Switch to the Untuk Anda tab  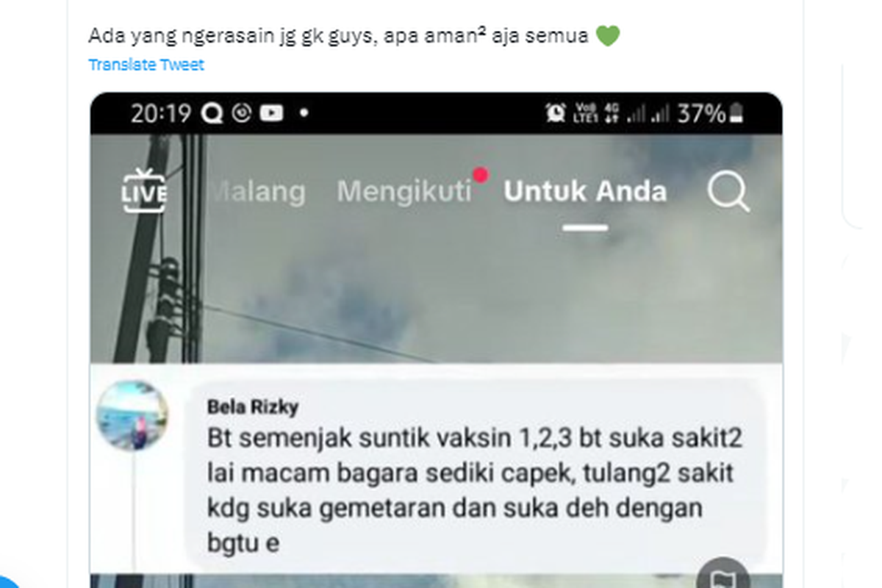click(585, 192)
